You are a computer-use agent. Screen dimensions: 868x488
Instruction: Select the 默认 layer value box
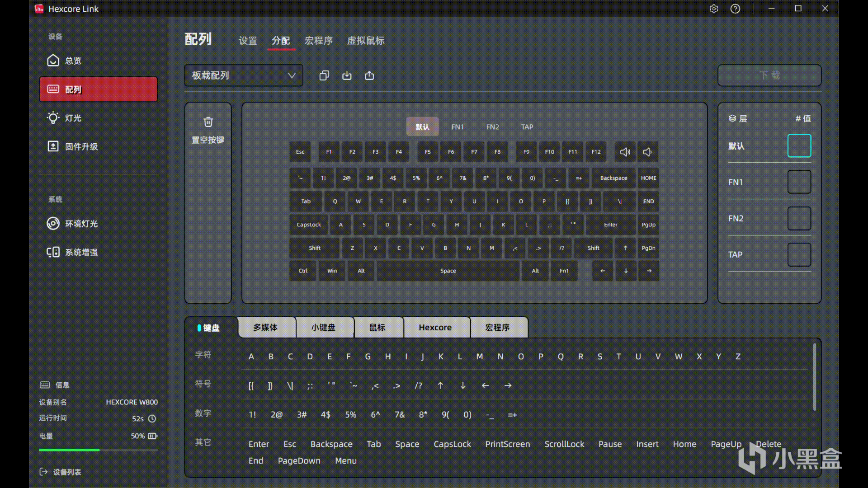point(799,146)
